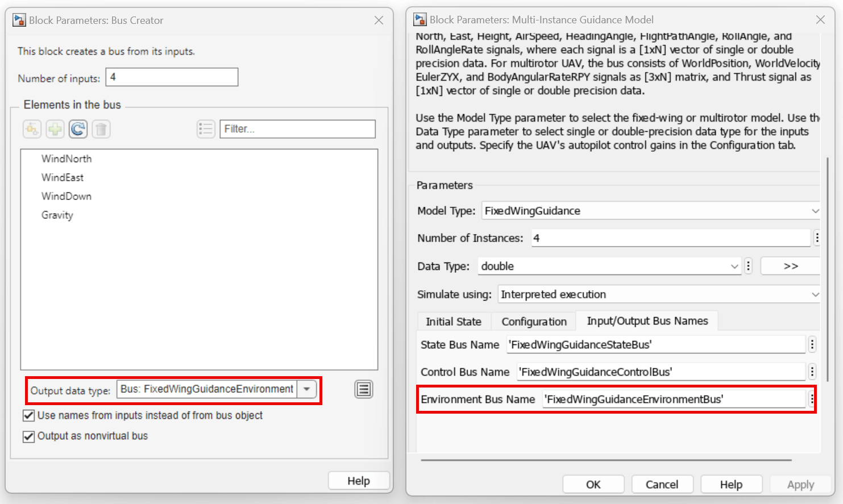
Task: Expand the Data Type dropdown
Action: coord(735,266)
